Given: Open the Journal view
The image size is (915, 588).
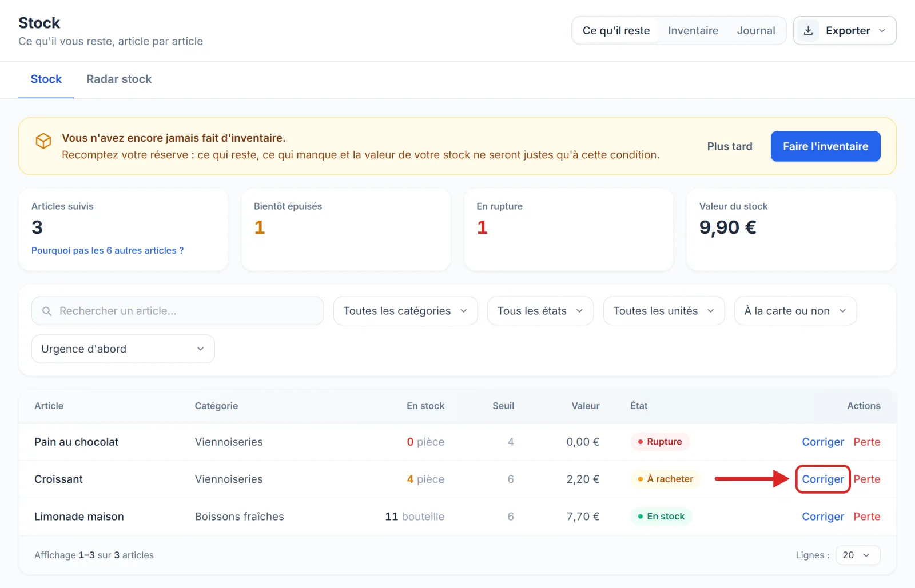Looking at the screenshot, I should click(756, 31).
